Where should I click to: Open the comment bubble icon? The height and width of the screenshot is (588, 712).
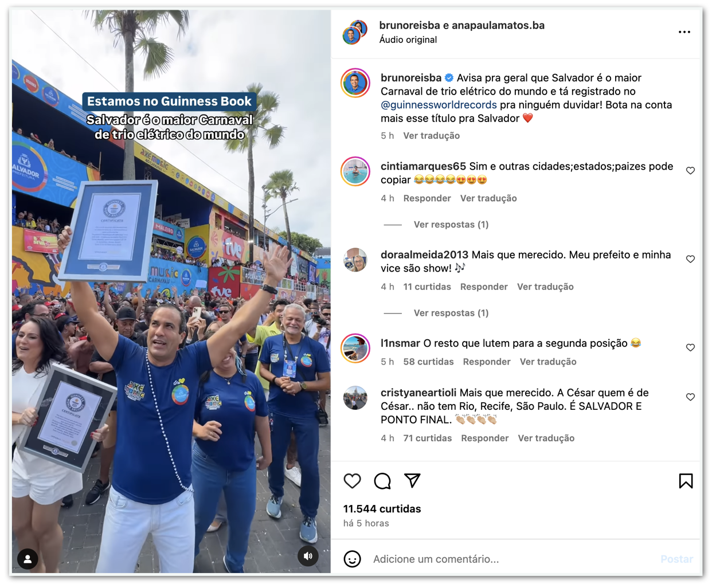tap(382, 481)
